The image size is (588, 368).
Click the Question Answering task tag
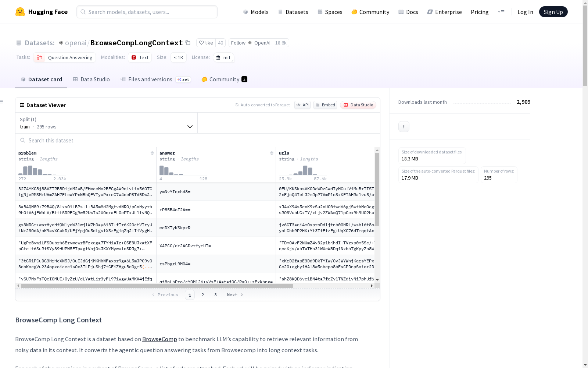[x=65, y=57]
